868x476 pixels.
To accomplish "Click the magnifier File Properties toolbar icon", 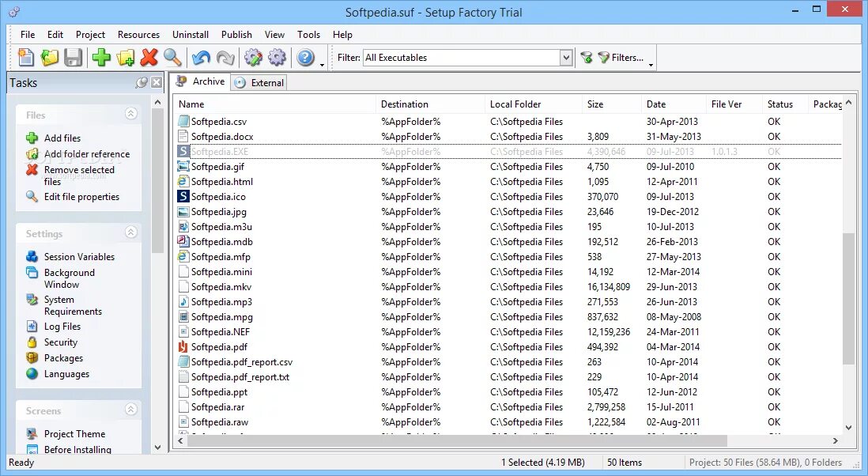I will pos(172,58).
